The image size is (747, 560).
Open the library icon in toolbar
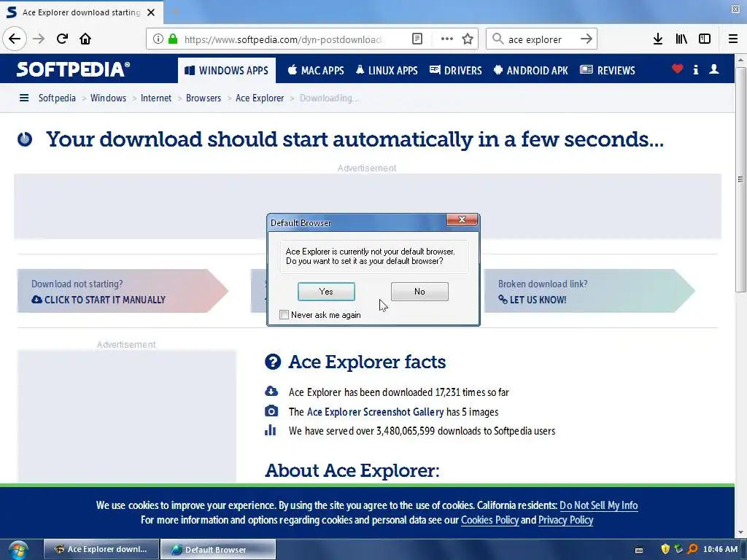[681, 39]
